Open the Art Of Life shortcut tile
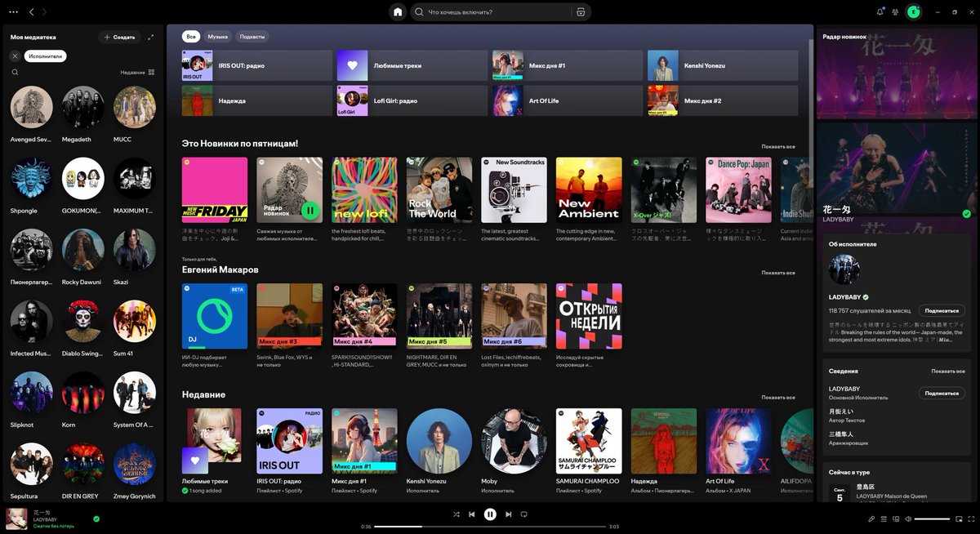 point(568,100)
